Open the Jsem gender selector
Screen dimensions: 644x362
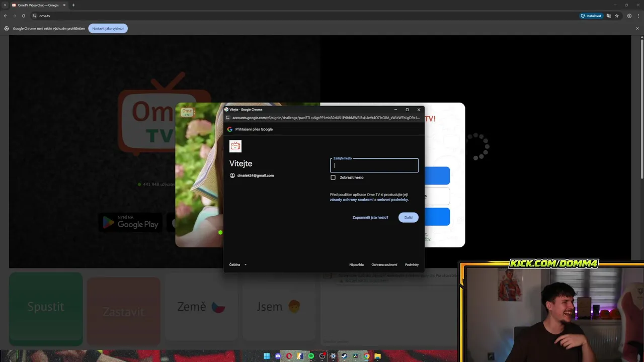pos(279,307)
